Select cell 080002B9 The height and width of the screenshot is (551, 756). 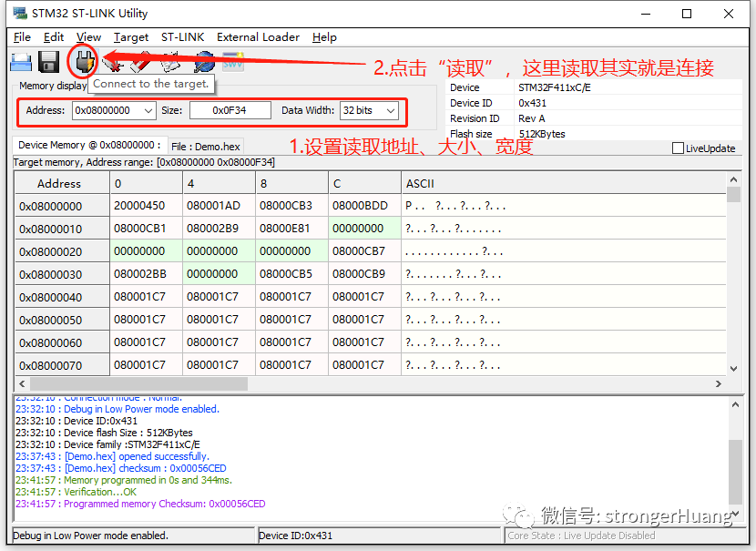219,229
